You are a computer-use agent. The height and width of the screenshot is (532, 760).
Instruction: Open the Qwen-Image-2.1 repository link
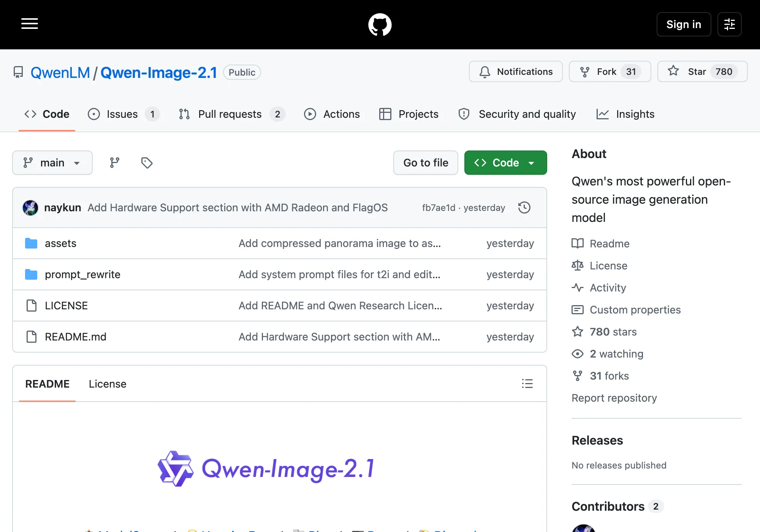pyautogui.click(x=158, y=72)
